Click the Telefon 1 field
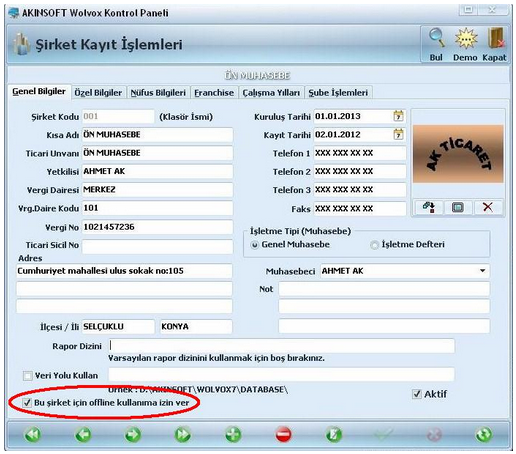The image size is (516, 454). tap(360, 153)
